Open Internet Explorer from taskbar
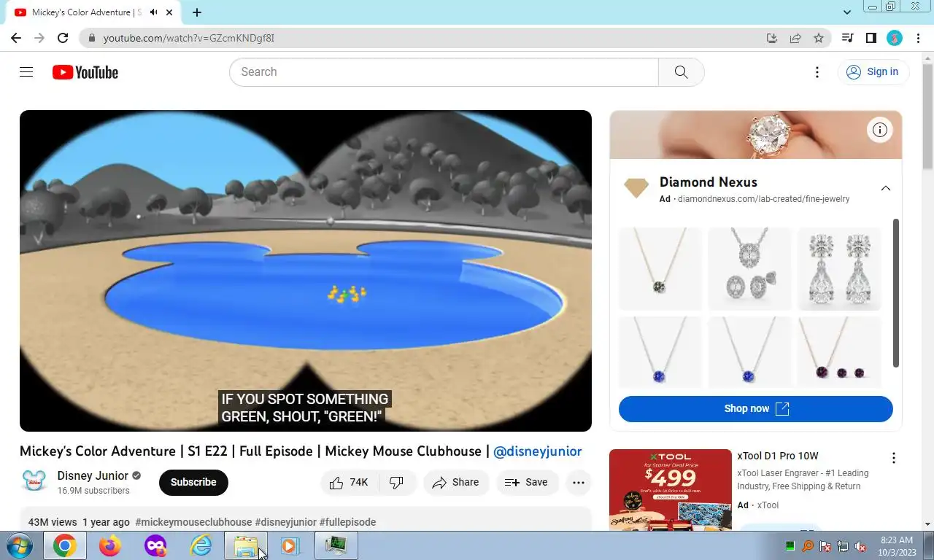The height and width of the screenshot is (560, 934). point(201,545)
